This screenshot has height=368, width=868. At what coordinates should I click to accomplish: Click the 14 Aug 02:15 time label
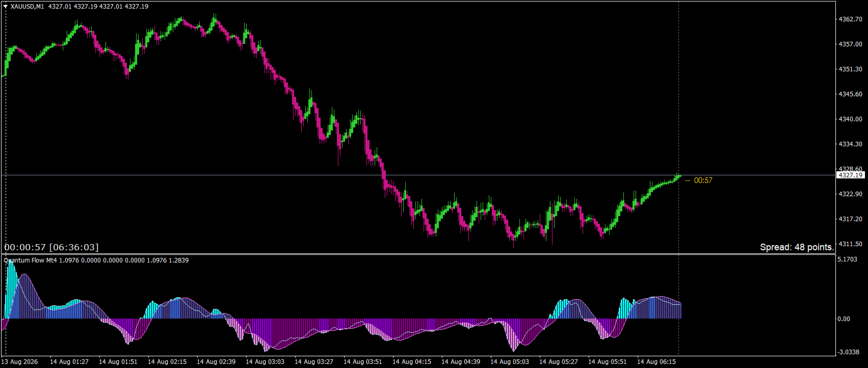point(167,362)
